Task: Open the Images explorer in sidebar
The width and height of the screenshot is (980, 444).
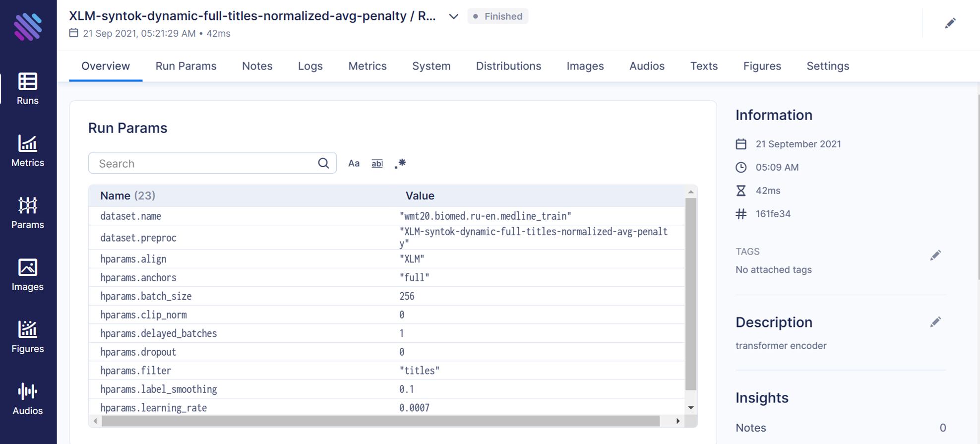Action: click(x=28, y=275)
